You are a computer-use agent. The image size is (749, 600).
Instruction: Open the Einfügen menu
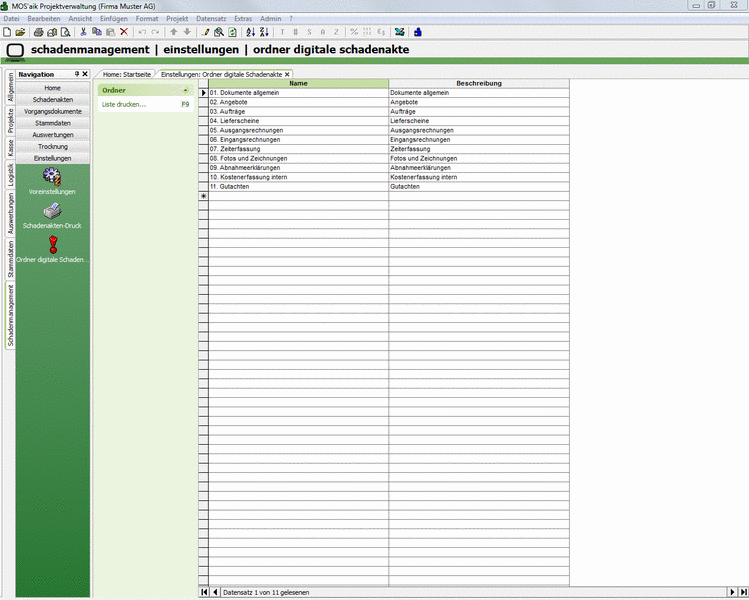(114, 19)
